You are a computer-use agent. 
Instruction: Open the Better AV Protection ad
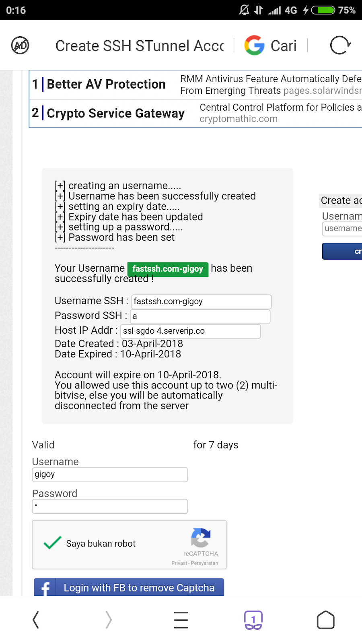(106, 84)
